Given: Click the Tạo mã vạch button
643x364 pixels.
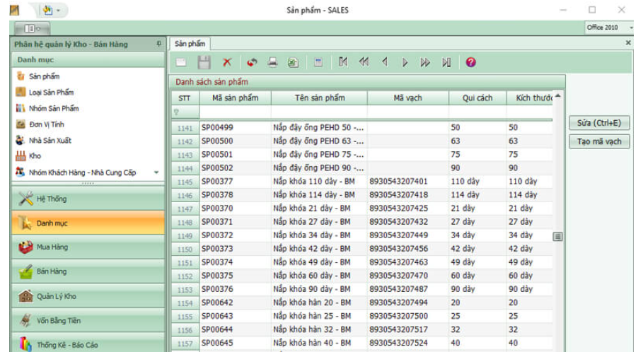Looking at the screenshot, I should pos(598,141).
